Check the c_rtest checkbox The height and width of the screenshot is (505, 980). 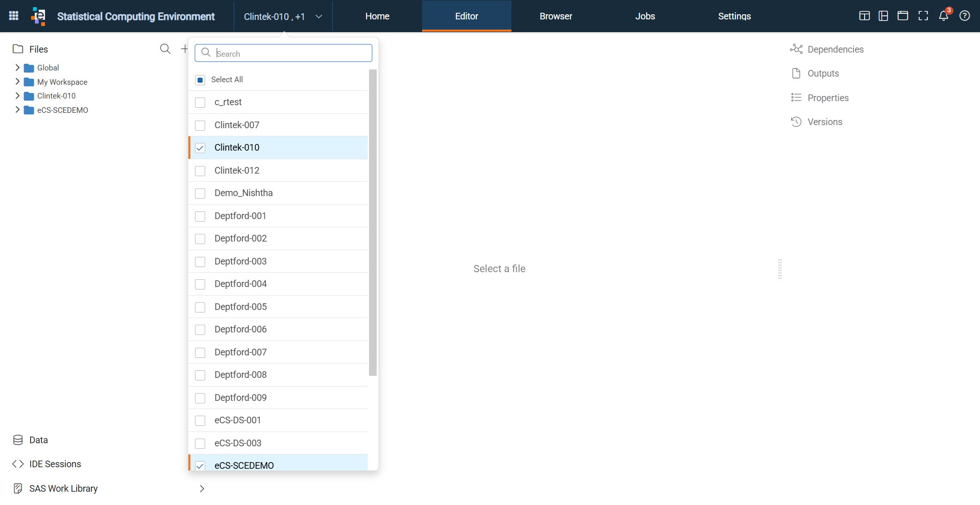coord(200,103)
